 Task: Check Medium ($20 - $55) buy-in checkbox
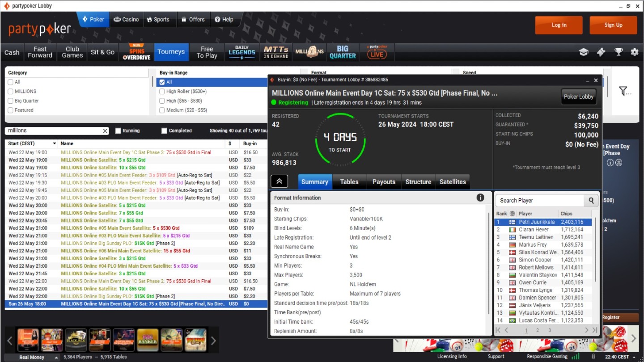[x=162, y=110]
